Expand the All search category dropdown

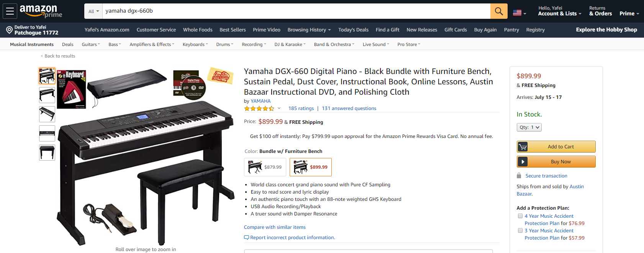93,11
